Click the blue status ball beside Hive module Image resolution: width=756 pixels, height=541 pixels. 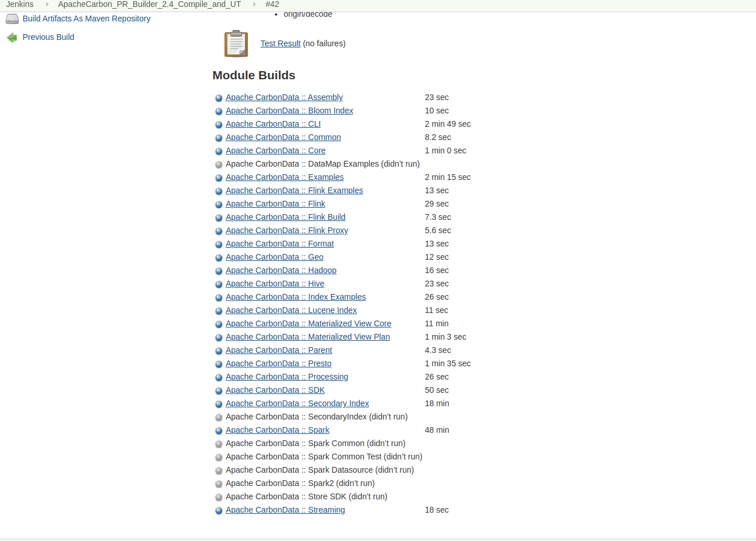tap(219, 284)
